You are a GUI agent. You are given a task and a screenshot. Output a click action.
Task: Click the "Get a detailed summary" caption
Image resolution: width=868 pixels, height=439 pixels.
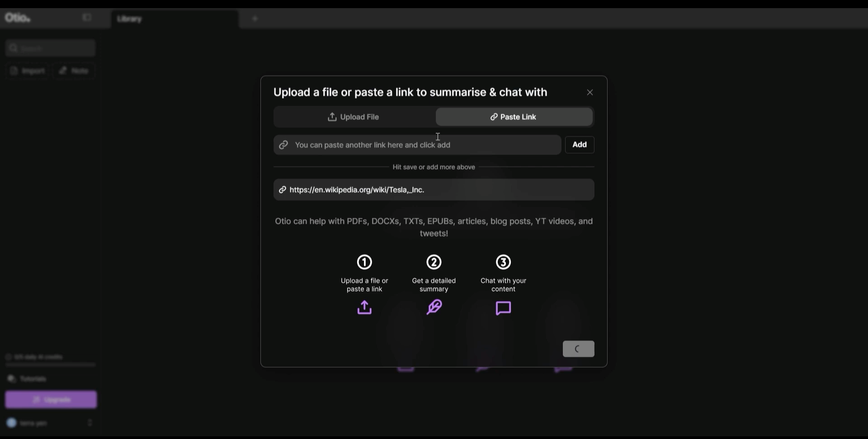pyautogui.click(x=434, y=285)
